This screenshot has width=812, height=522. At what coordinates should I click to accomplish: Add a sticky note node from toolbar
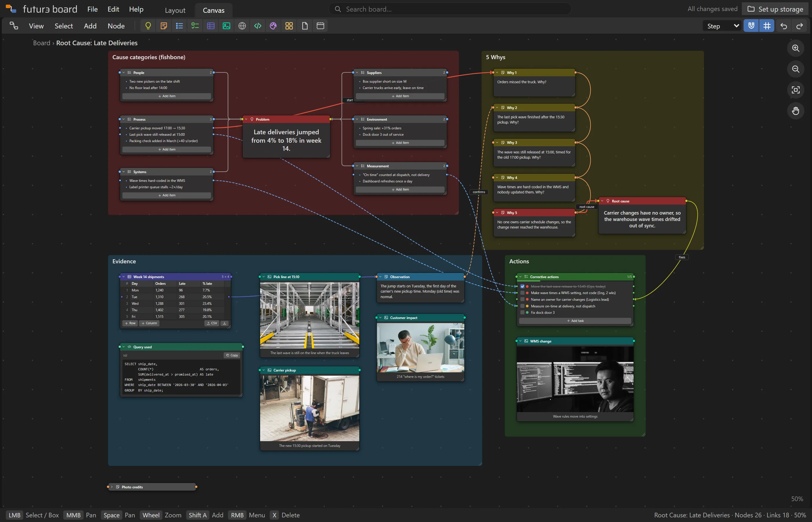pyautogui.click(x=164, y=26)
